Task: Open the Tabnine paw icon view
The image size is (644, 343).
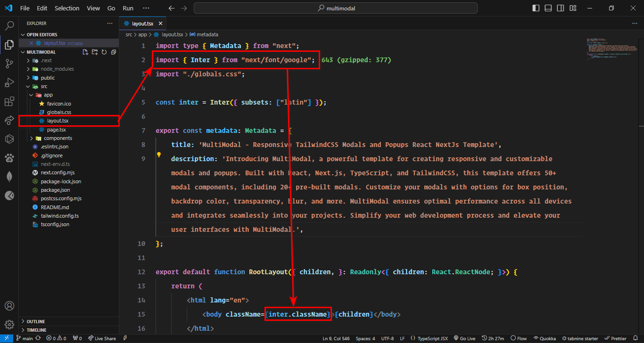Action: (9, 158)
